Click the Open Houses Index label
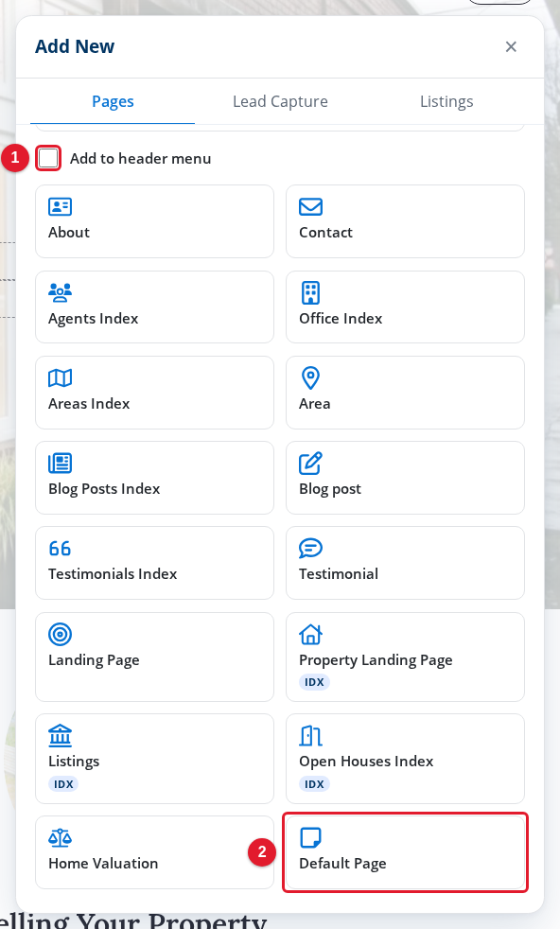Image resolution: width=560 pixels, height=929 pixels. click(x=366, y=761)
